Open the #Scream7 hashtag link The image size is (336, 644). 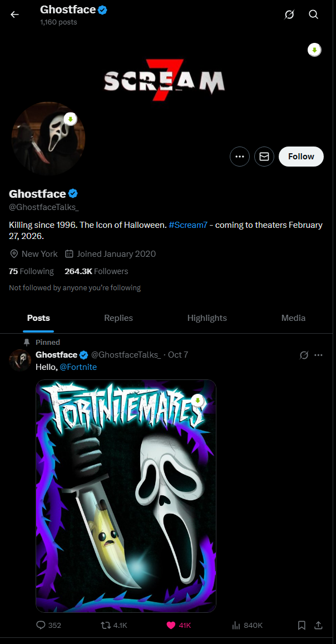[x=188, y=225]
